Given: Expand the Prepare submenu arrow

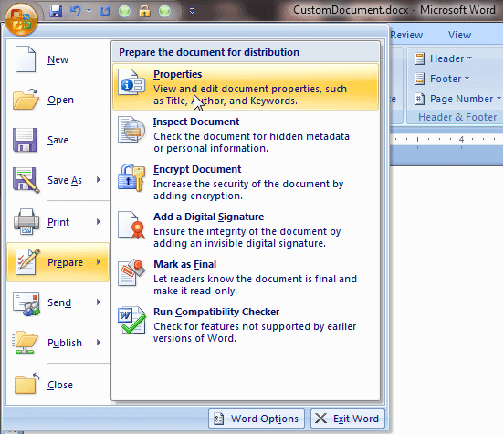Looking at the screenshot, I should coord(99,262).
